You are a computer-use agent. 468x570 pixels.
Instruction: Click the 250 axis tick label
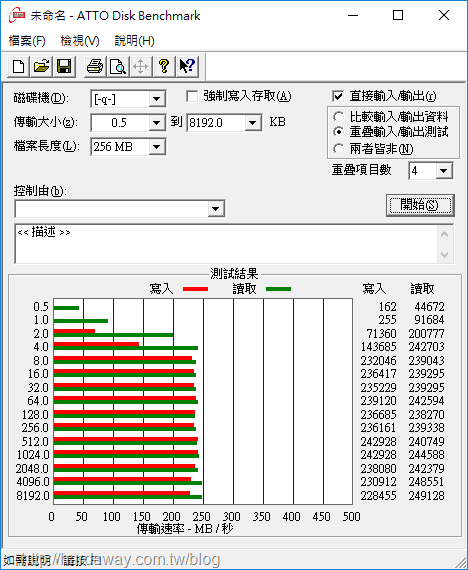click(x=201, y=517)
